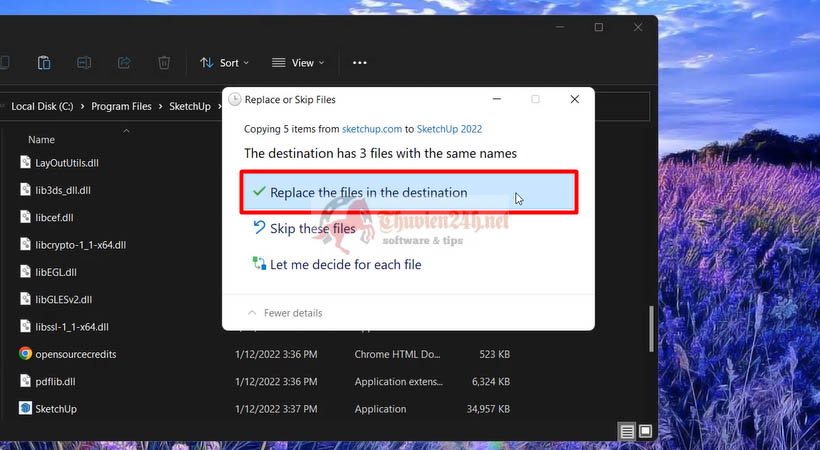Image resolution: width=820 pixels, height=450 pixels.
Task: Click undo arrow icon beside Skip these files
Action: 259,227
